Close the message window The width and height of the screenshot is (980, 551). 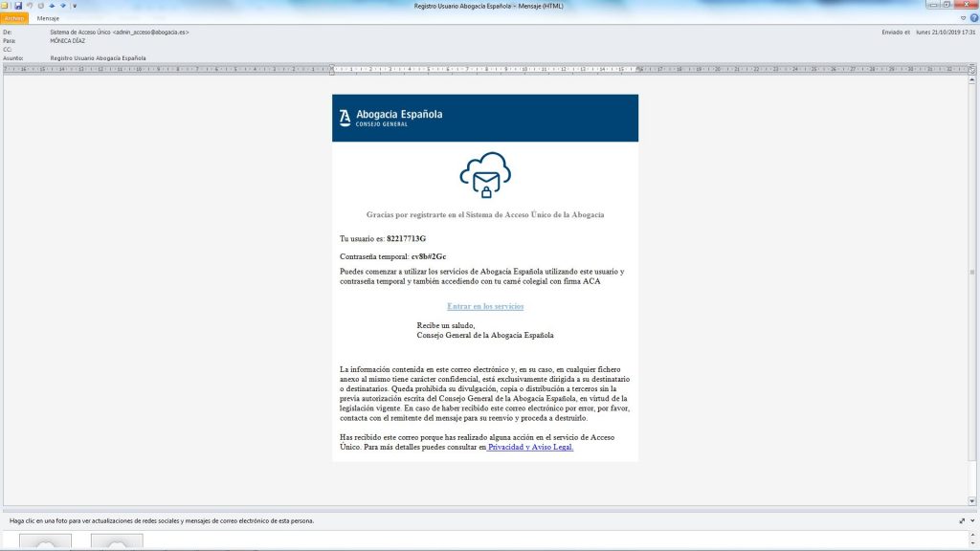point(967,5)
